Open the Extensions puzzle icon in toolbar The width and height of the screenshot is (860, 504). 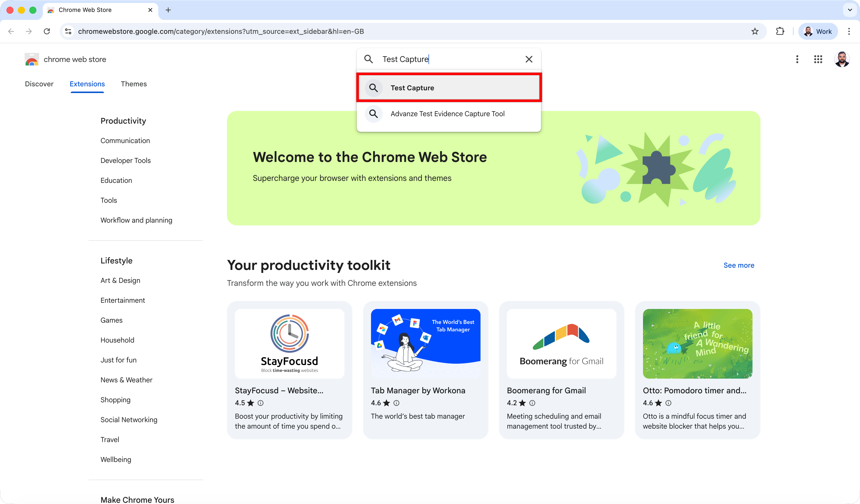(x=780, y=31)
